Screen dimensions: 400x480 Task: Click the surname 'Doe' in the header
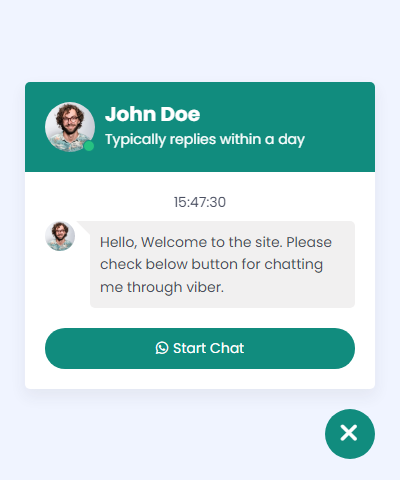[x=180, y=114]
